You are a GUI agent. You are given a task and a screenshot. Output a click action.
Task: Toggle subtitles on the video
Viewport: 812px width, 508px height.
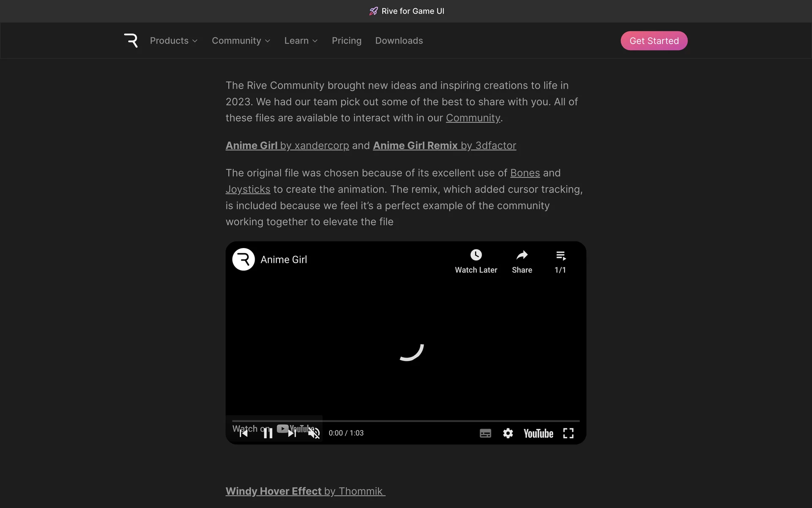point(485,433)
